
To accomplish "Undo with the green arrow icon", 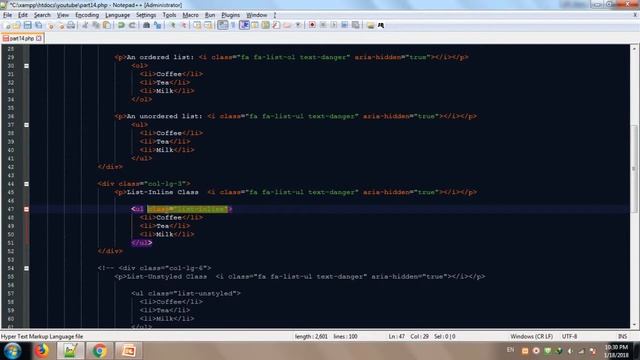I will (121, 25).
